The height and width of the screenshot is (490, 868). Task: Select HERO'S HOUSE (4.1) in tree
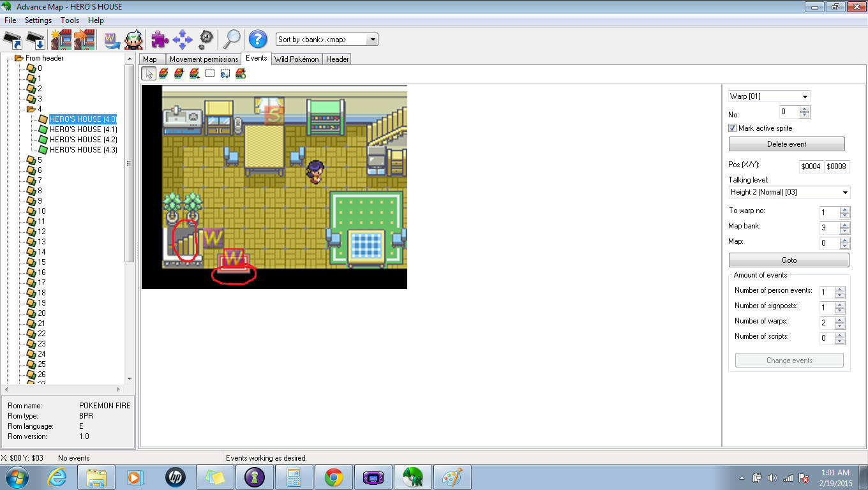[x=84, y=130]
